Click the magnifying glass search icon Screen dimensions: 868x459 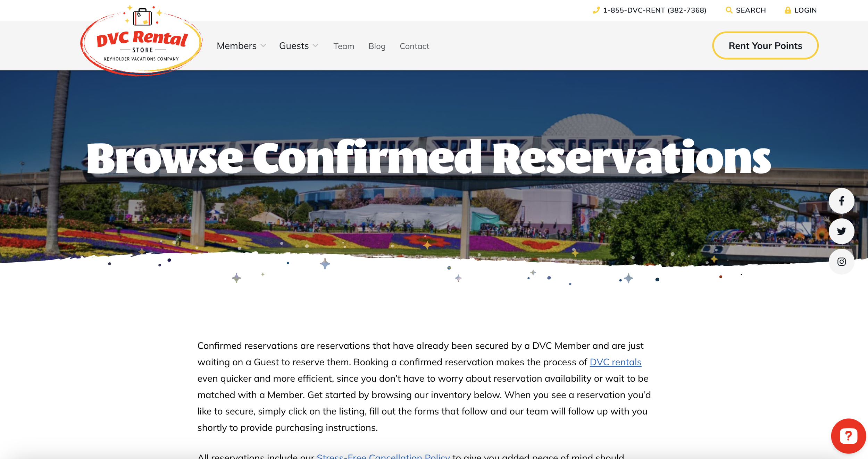(729, 10)
